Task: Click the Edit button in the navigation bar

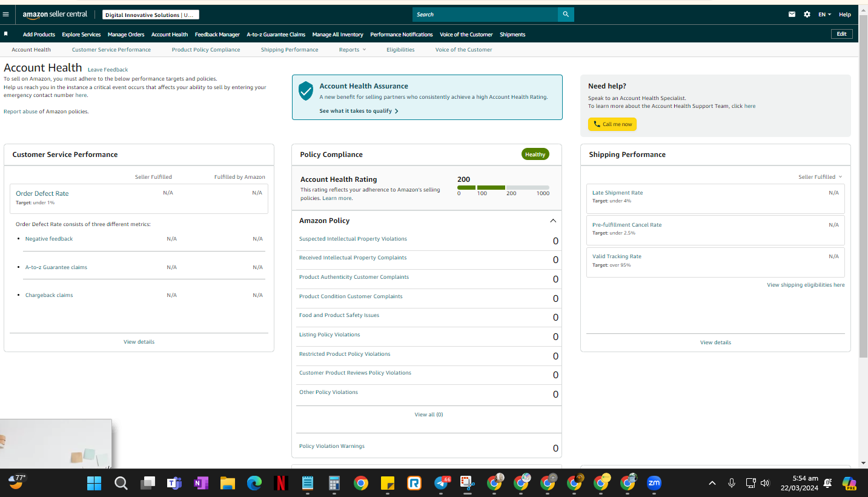Action: pyautogui.click(x=842, y=34)
